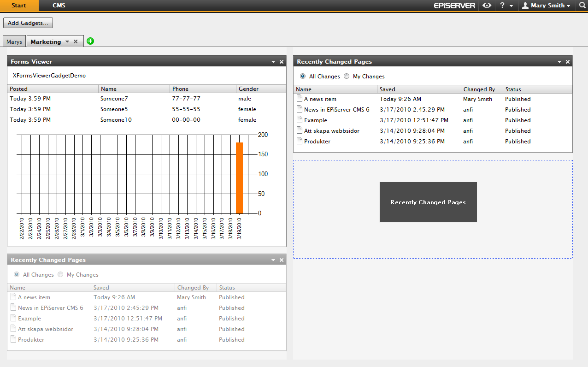Click Status column header in top-right gadget

coord(537,89)
